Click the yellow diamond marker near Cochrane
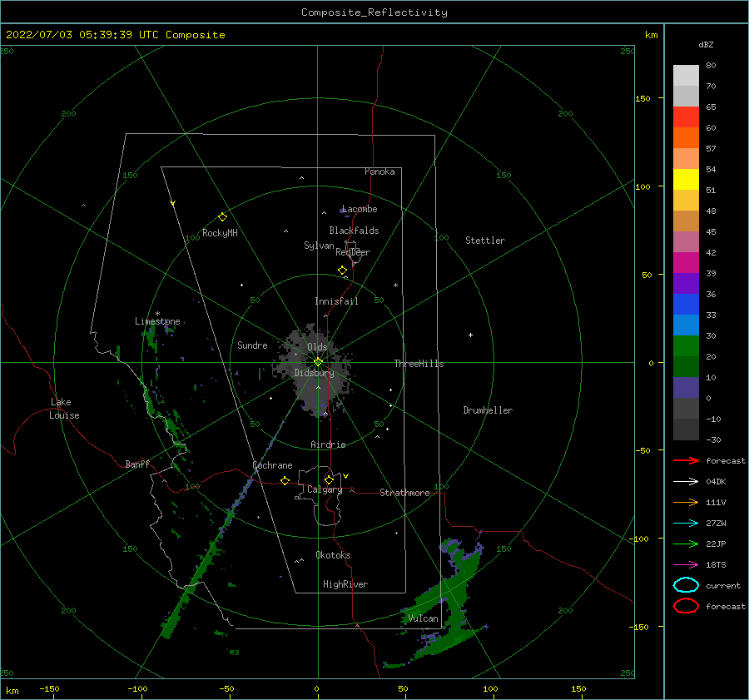Viewport: 749px width, 700px height. click(285, 481)
